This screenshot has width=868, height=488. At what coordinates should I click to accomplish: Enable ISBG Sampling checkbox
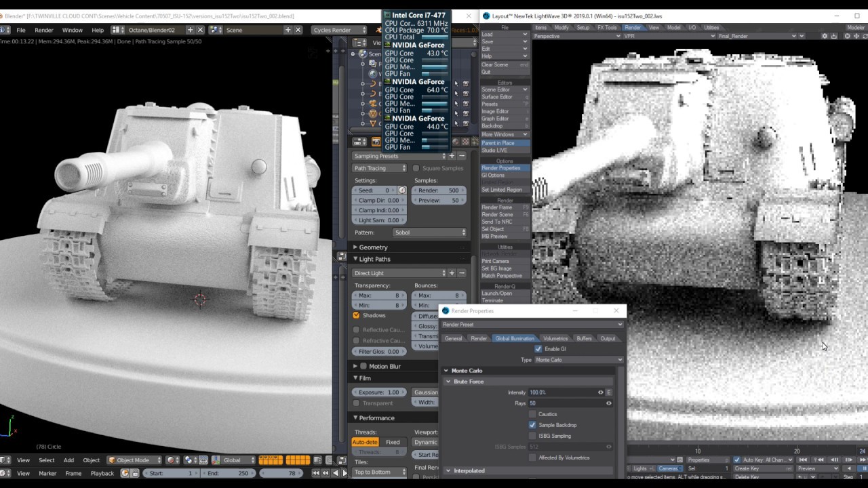coord(532,436)
